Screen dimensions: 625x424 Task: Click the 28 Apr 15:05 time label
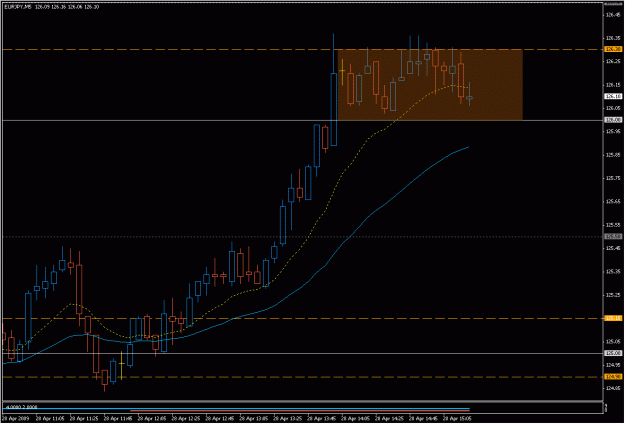457,419
